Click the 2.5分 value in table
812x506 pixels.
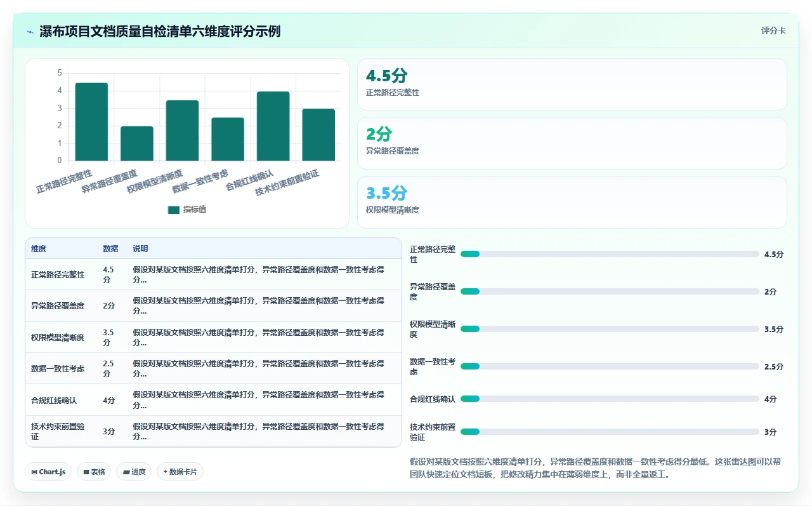108,368
